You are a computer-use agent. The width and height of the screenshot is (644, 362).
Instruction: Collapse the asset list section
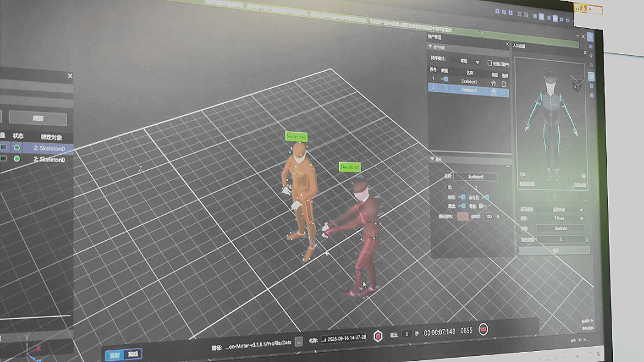pyautogui.click(x=430, y=47)
